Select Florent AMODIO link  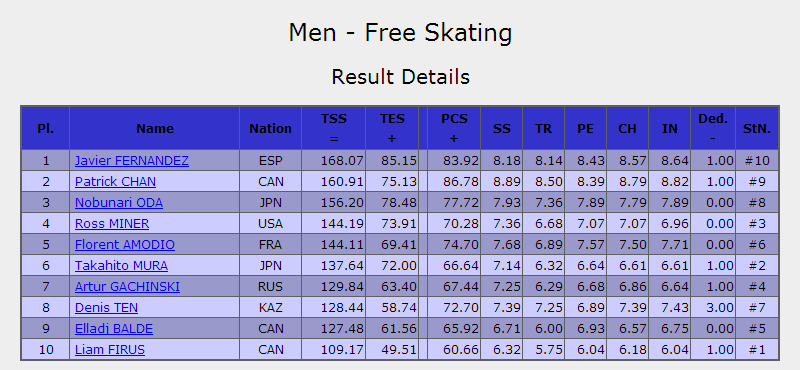pos(124,244)
